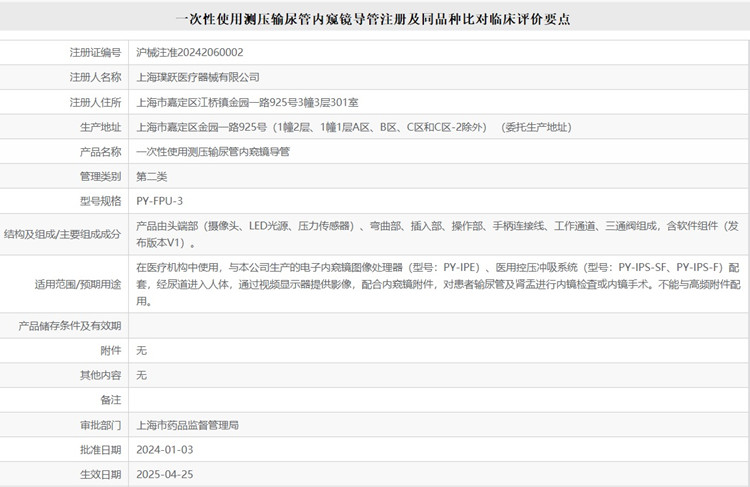Click the 第二类 management category value

click(x=152, y=176)
